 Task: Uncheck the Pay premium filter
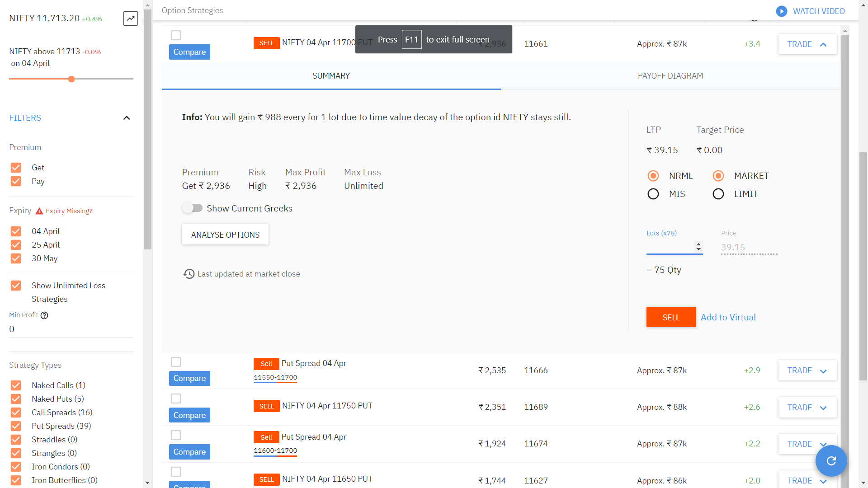coord(16,181)
